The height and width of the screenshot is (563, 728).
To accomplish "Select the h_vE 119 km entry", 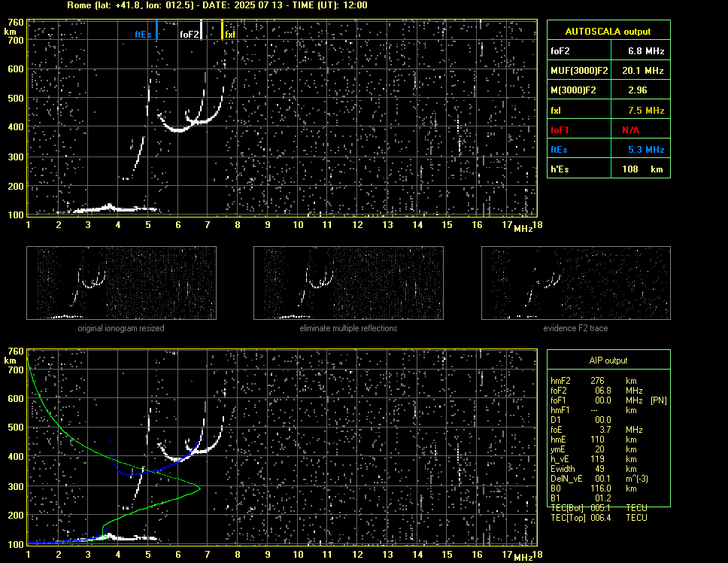I will pyautogui.click(x=593, y=459).
